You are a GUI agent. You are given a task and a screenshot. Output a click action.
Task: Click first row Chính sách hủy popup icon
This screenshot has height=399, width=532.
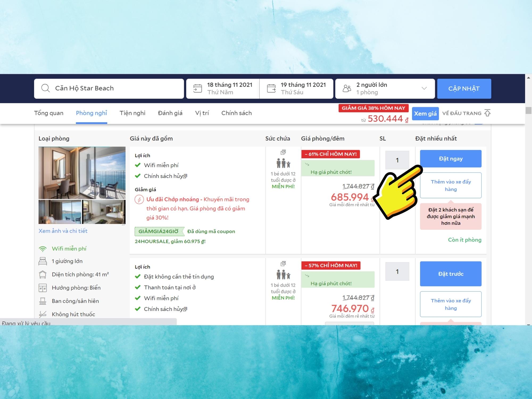(185, 176)
